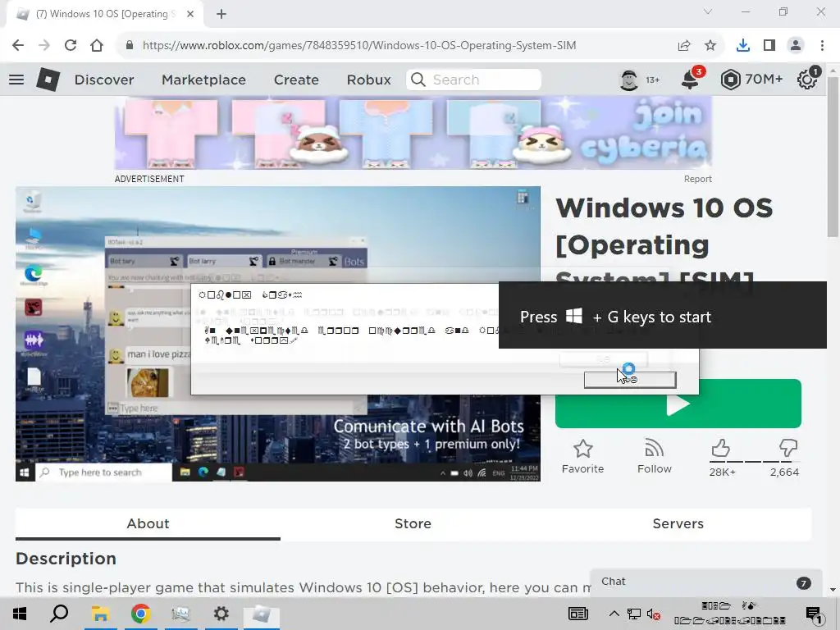Click the Roblox Search input field

pyautogui.click(x=473, y=80)
